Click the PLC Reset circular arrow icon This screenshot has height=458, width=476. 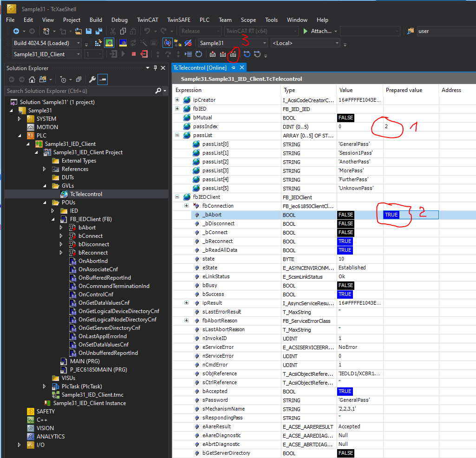click(x=199, y=54)
